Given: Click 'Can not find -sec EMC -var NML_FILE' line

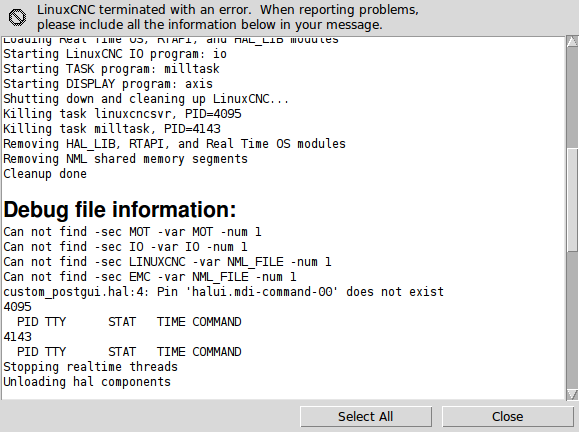Looking at the screenshot, I should (150, 277).
